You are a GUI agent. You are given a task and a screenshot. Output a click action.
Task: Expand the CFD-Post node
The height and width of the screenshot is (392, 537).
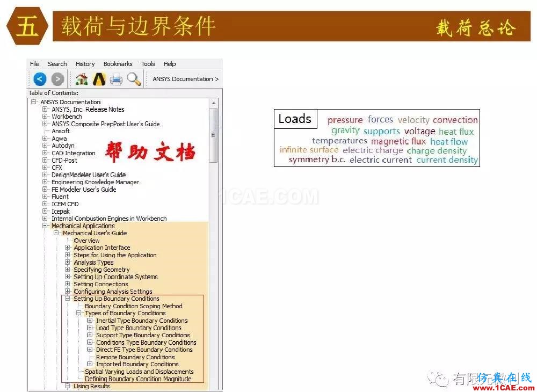(x=45, y=160)
